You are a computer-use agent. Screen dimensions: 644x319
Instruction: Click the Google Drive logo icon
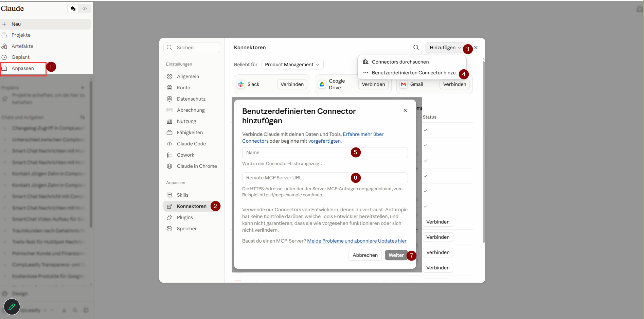click(x=322, y=84)
